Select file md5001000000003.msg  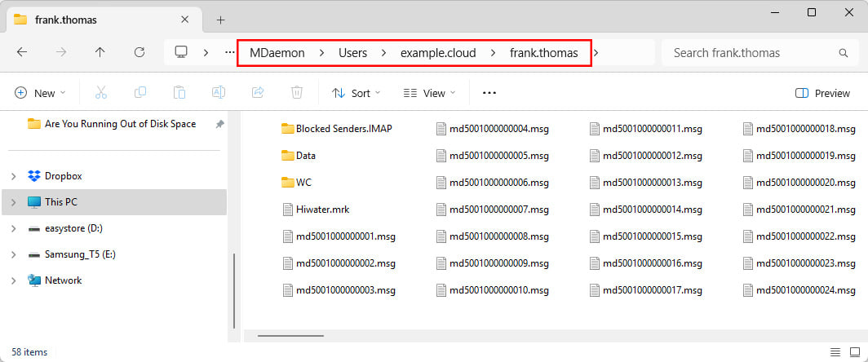[339, 289]
